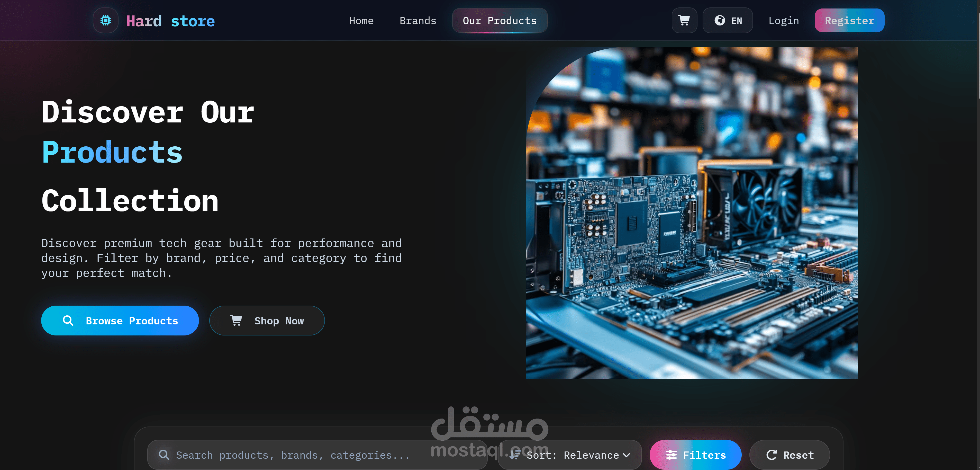Click magnifier icon on Browse Products button
This screenshot has width=980, height=470.
[68, 321]
